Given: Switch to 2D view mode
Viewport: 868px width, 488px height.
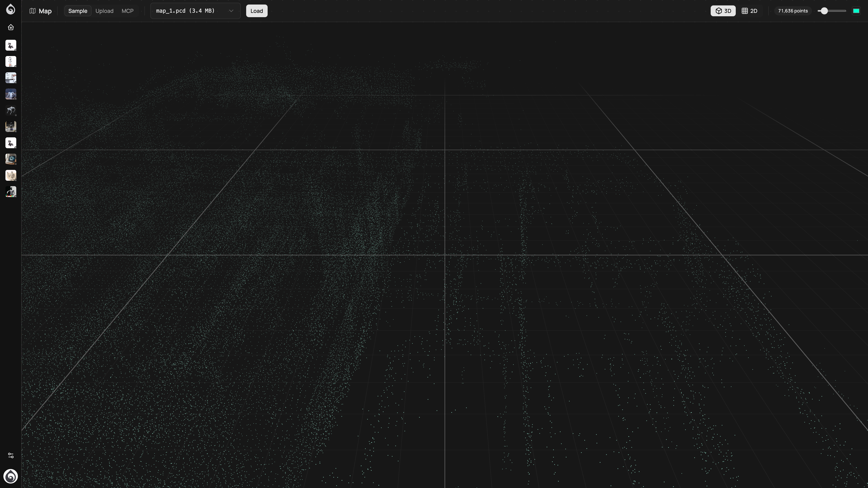Looking at the screenshot, I should [750, 11].
